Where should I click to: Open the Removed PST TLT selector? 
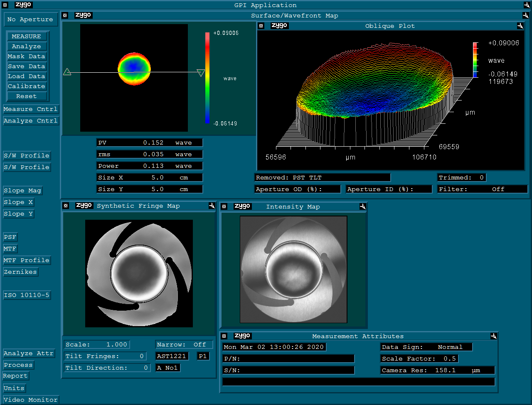pyautogui.click(x=322, y=177)
